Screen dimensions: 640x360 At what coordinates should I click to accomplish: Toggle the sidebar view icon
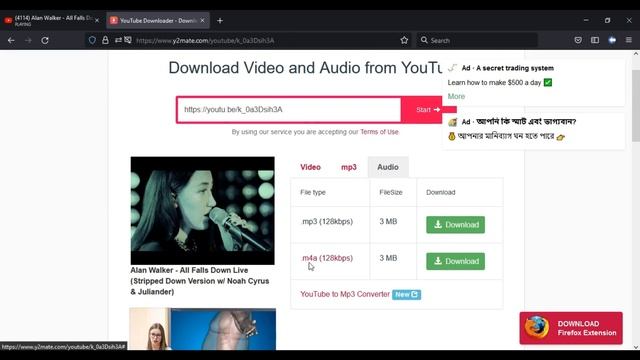pos(595,40)
